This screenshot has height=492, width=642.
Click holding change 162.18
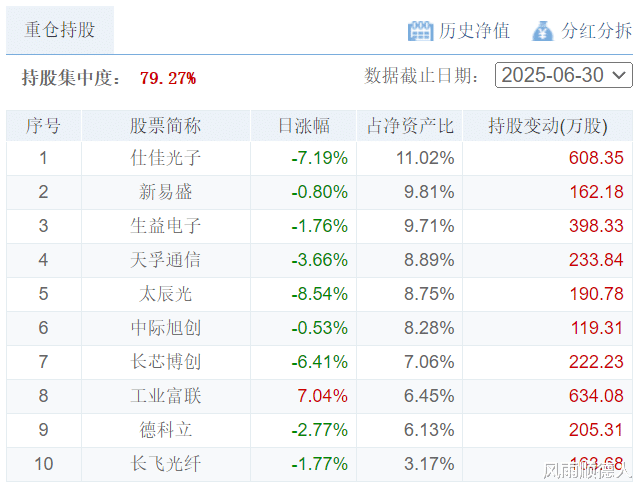[597, 192]
